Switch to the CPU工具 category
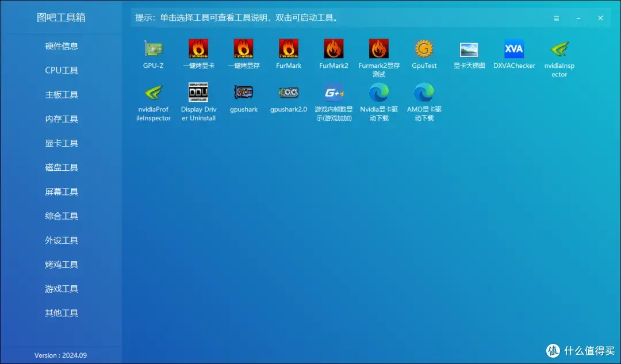 tap(61, 70)
